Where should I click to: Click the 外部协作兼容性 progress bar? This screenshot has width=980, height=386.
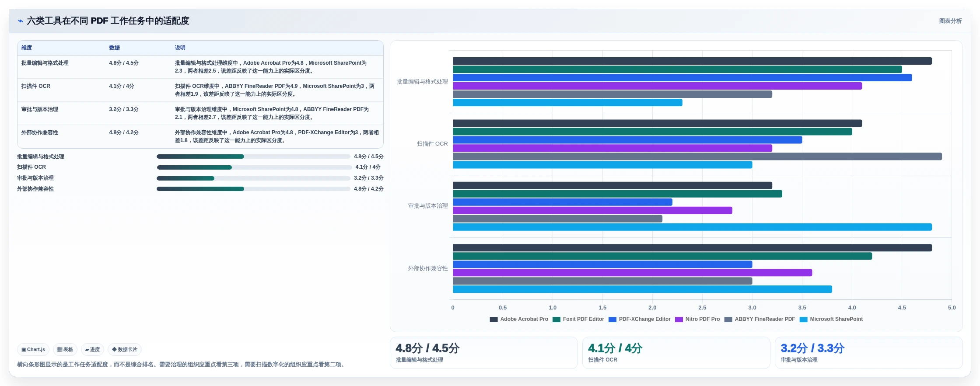tap(253, 189)
